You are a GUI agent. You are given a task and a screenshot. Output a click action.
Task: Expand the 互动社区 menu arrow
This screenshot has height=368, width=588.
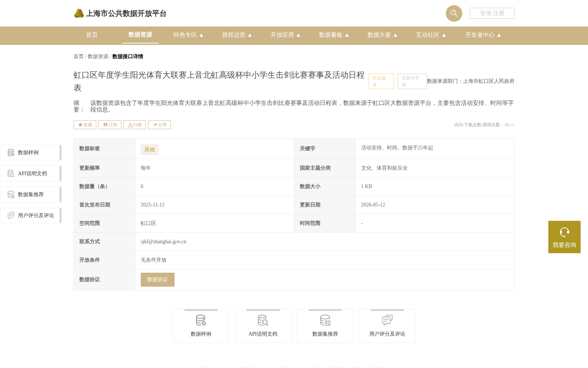(x=444, y=35)
